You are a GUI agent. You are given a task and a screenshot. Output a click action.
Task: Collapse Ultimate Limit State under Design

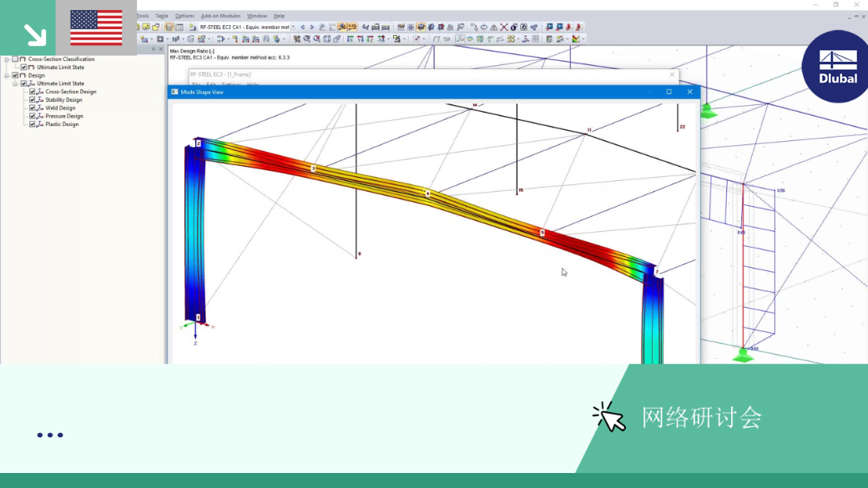tap(16, 83)
